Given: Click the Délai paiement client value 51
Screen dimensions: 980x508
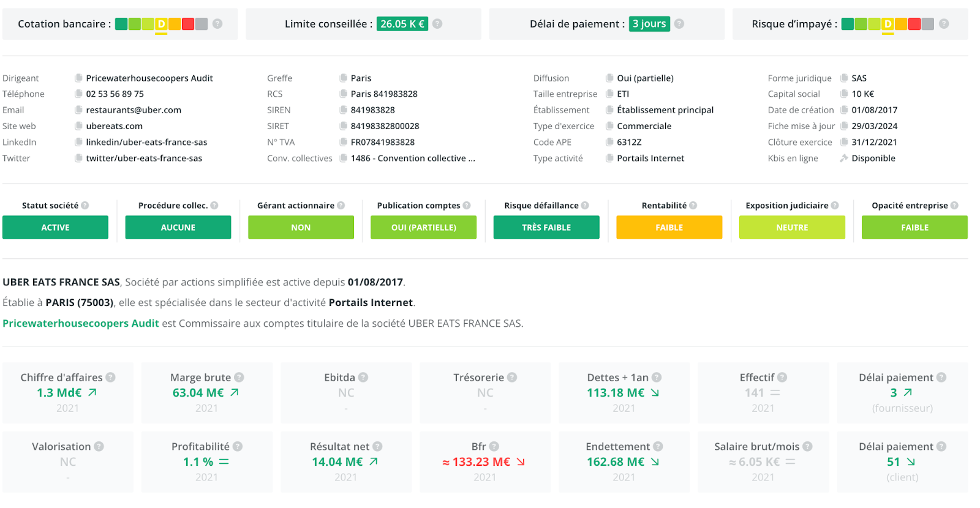Looking at the screenshot, I should click(894, 462).
